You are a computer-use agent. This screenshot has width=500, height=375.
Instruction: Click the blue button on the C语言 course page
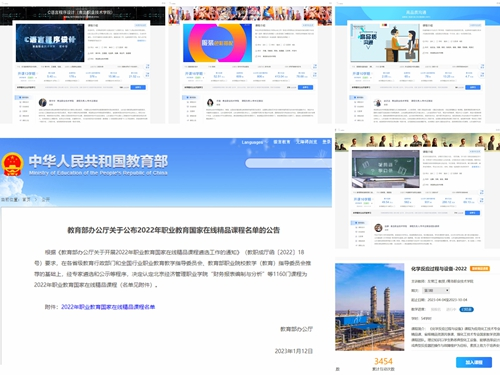coord(138,87)
